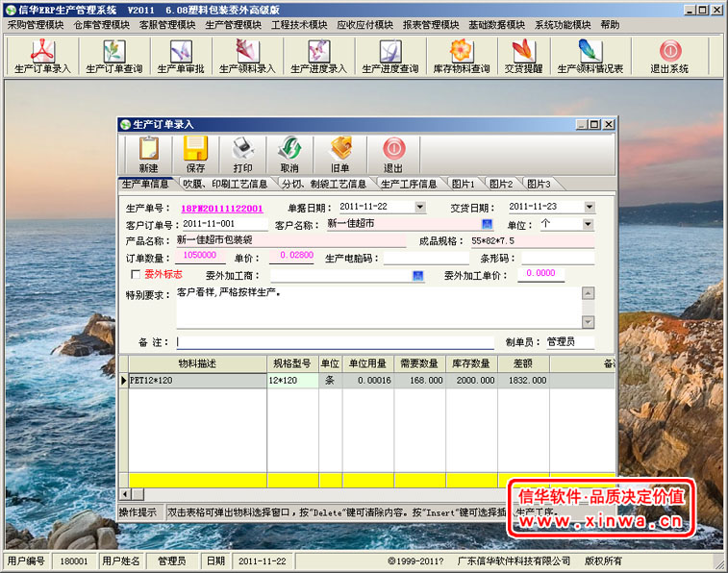Open 交货提醒 toolbar icon
Screen dimensions: 728x573
coord(524,57)
